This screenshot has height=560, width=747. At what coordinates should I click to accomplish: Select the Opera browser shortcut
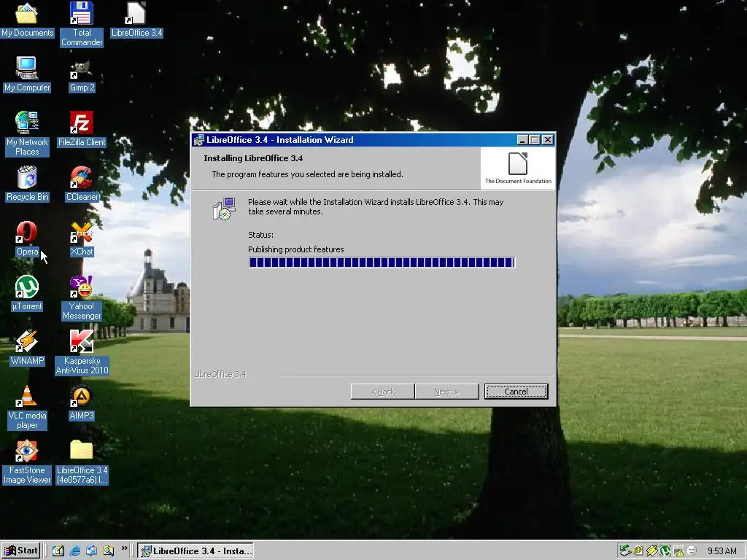(27, 239)
